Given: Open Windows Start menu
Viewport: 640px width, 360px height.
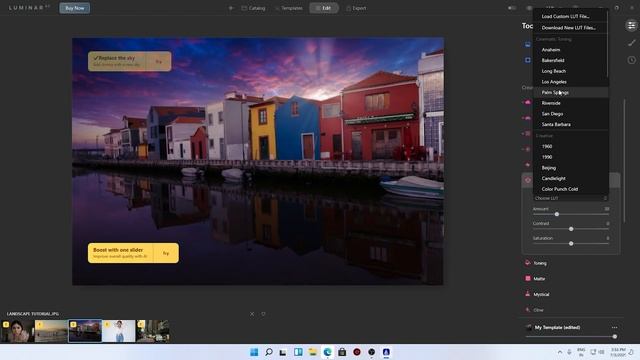Looking at the screenshot, I should 254,352.
